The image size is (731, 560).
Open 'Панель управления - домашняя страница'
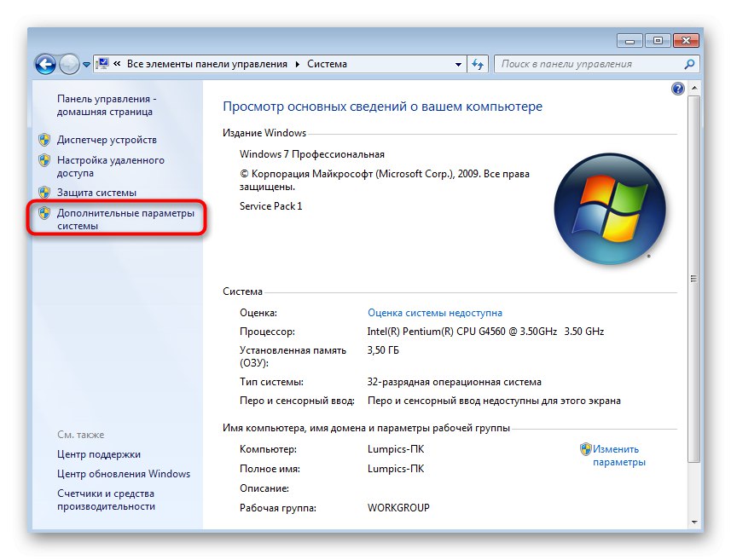click(x=107, y=106)
